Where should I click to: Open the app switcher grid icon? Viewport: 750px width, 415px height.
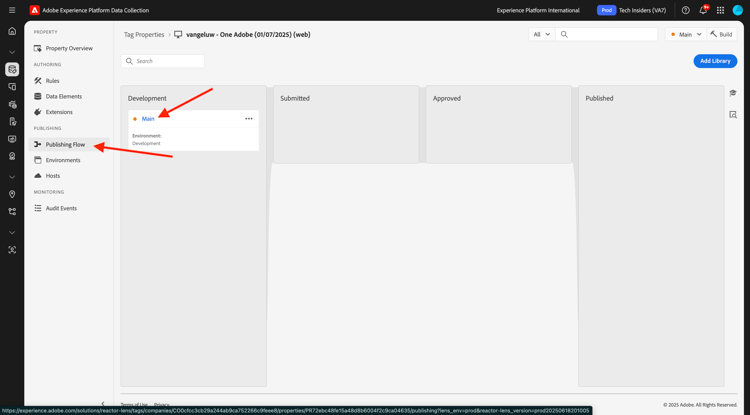tap(720, 10)
